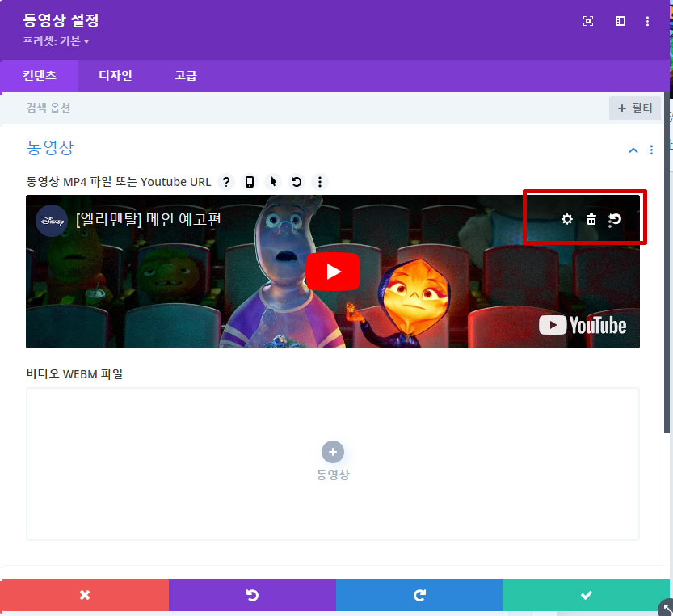This screenshot has width=673, height=616.
Task: Play the YouTube video preview
Action: (x=333, y=272)
